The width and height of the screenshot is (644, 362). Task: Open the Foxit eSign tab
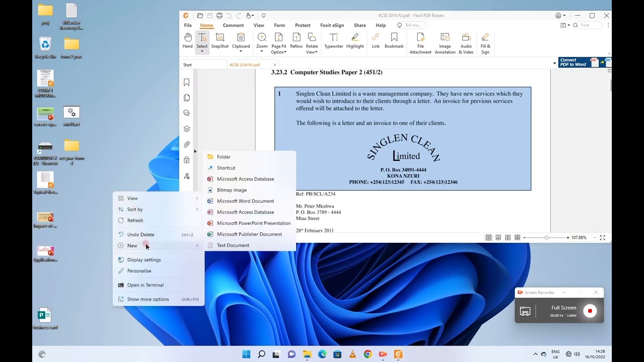click(x=332, y=25)
